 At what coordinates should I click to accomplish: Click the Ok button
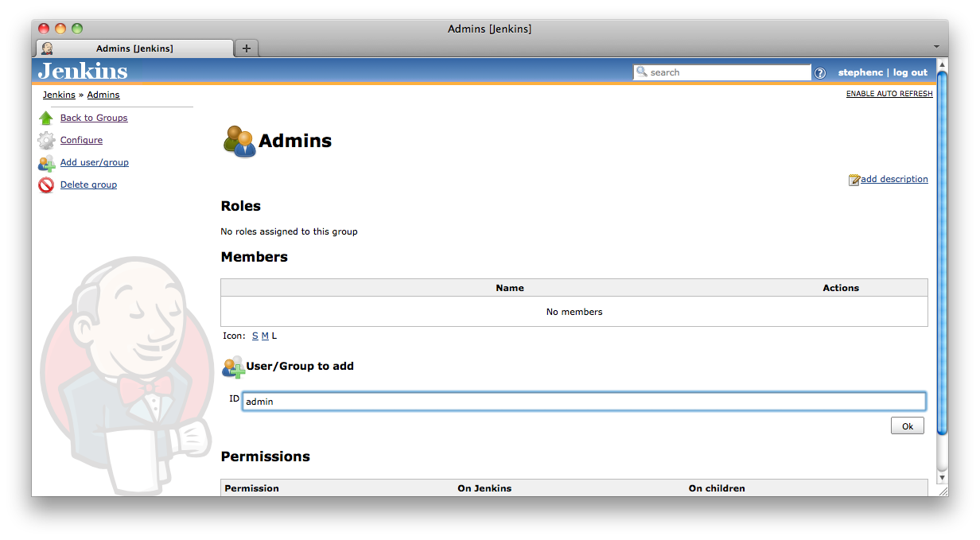pyautogui.click(x=908, y=426)
